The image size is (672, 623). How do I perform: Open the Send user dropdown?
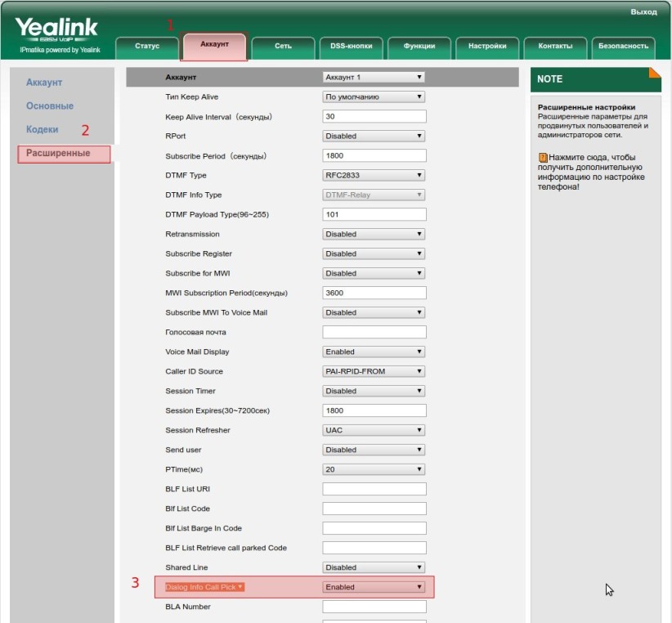point(374,450)
